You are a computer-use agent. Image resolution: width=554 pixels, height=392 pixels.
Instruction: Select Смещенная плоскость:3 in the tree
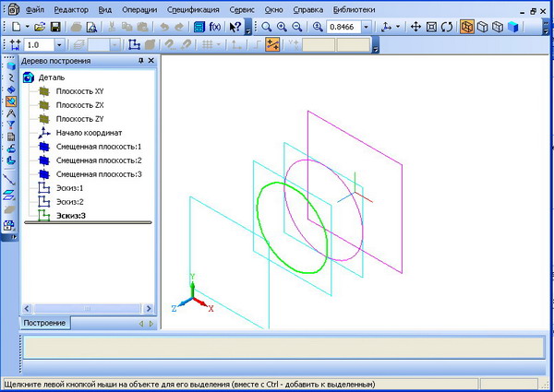pos(99,174)
